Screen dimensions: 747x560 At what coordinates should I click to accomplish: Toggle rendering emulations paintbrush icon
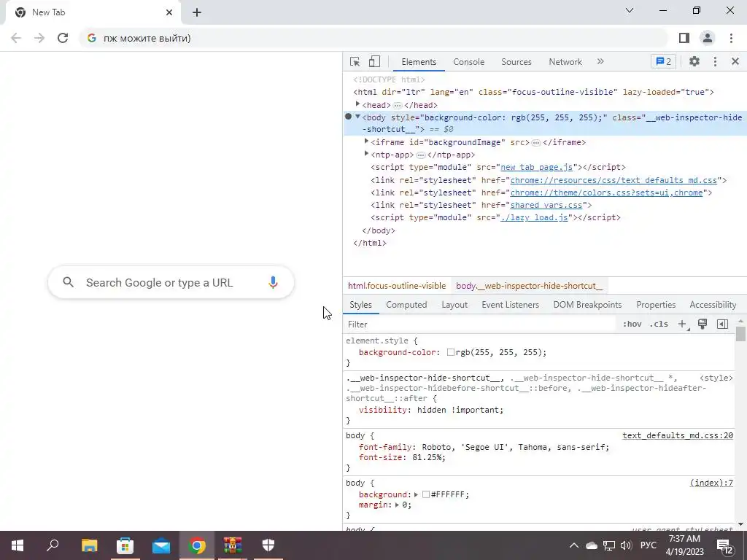703,324
